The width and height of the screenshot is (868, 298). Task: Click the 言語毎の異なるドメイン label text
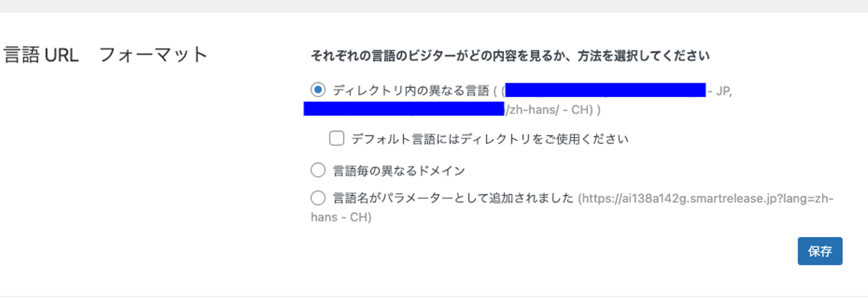[x=399, y=171]
